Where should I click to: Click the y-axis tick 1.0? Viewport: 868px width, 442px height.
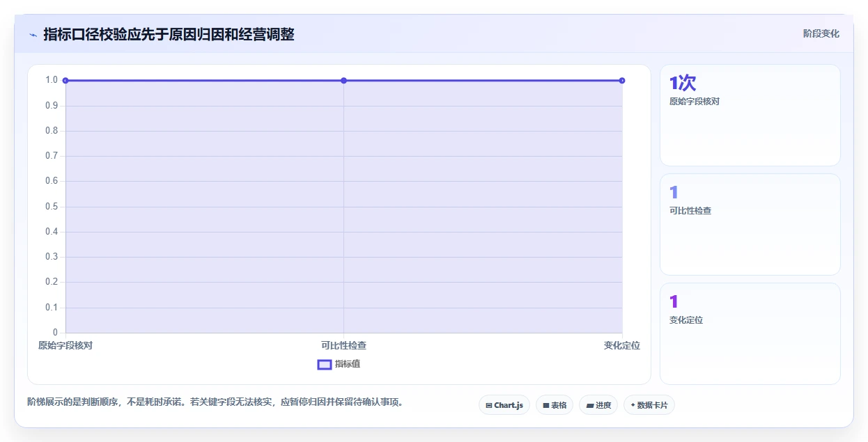coord(51,80)
